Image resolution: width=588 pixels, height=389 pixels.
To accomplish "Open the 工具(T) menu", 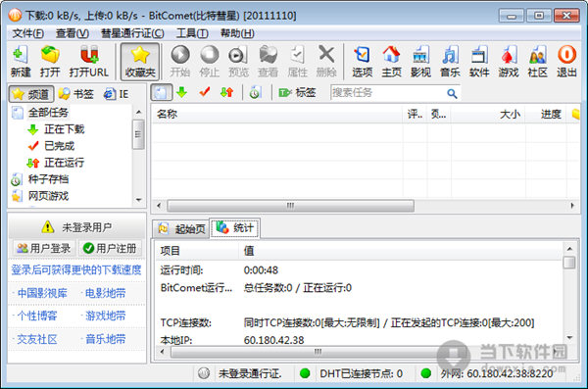I will click(x=192, y=33).
